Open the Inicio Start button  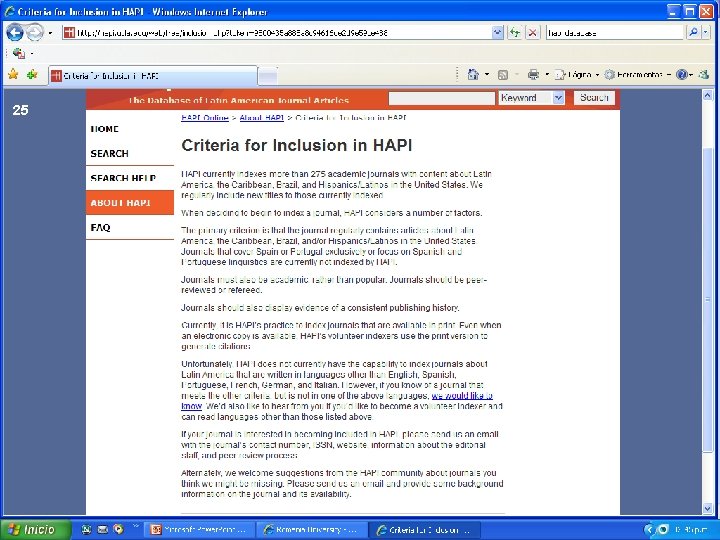[36, 529]
